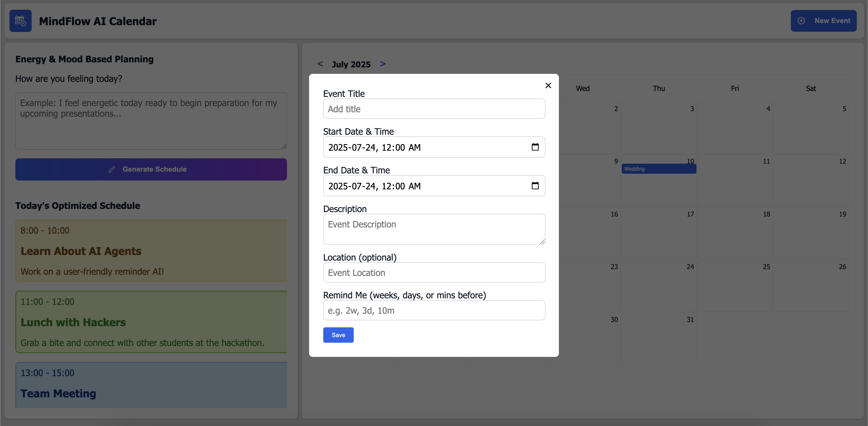The height and width of the screenshot is (426, 868).
Task: Open the Wedding event on calendar
Action: 658,169
